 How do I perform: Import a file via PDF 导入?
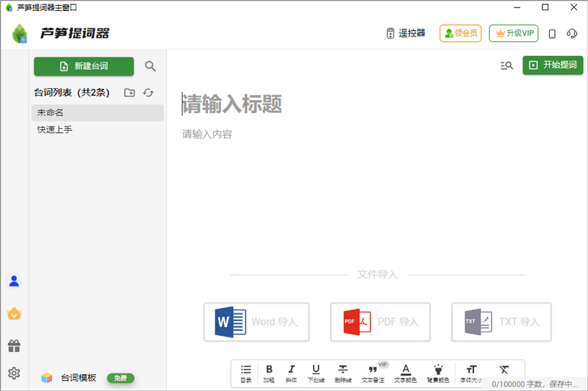pos(380,322)
